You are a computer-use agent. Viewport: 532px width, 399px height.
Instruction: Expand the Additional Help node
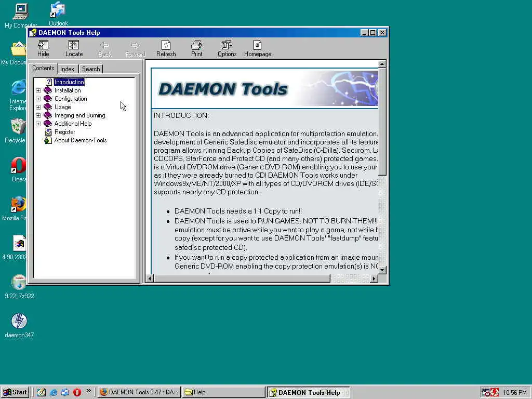[38, 124]
